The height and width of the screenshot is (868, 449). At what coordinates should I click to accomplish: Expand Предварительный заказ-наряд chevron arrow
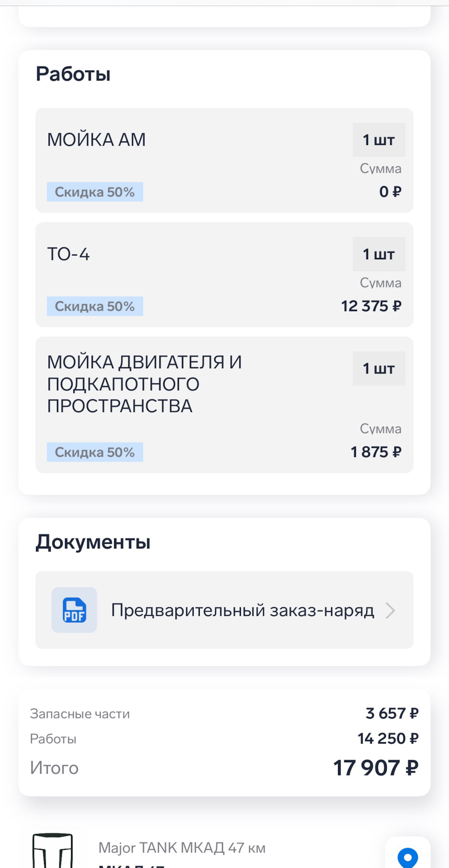pyautogui.click(x=391, y=611)
